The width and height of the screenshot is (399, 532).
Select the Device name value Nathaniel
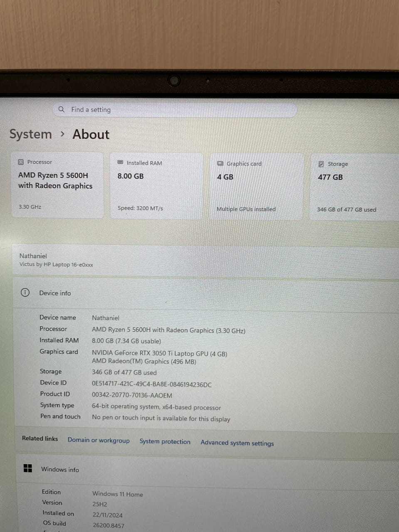click(x=106, y=318)
